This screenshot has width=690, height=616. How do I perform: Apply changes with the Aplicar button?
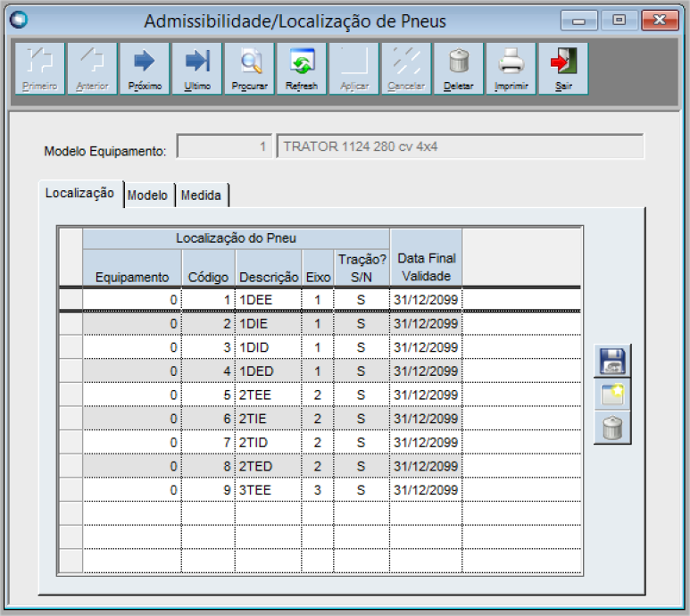354,69
